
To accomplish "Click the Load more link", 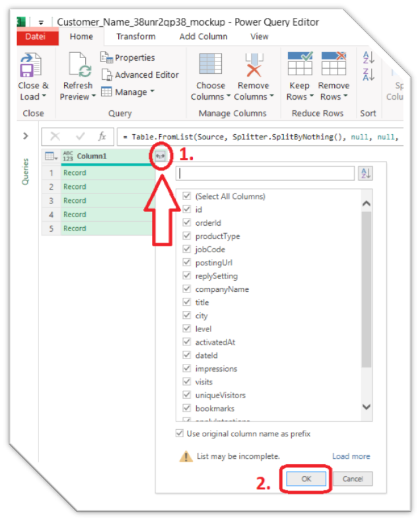I will pyautogui.click(x=351, y=456).
